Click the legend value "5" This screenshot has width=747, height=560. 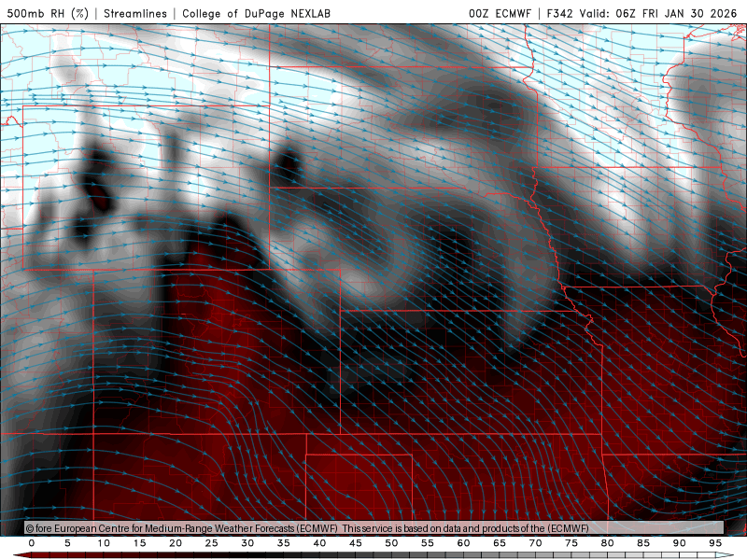67,543
